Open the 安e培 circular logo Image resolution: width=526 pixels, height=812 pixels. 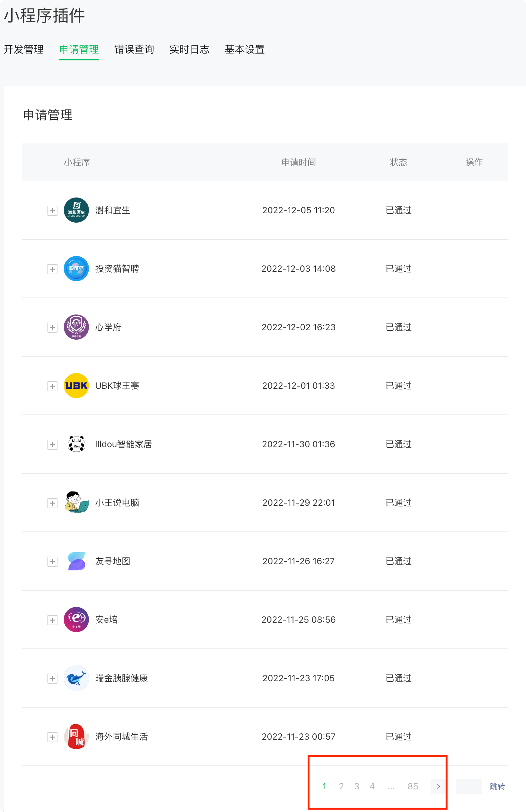tap(76, 620)
